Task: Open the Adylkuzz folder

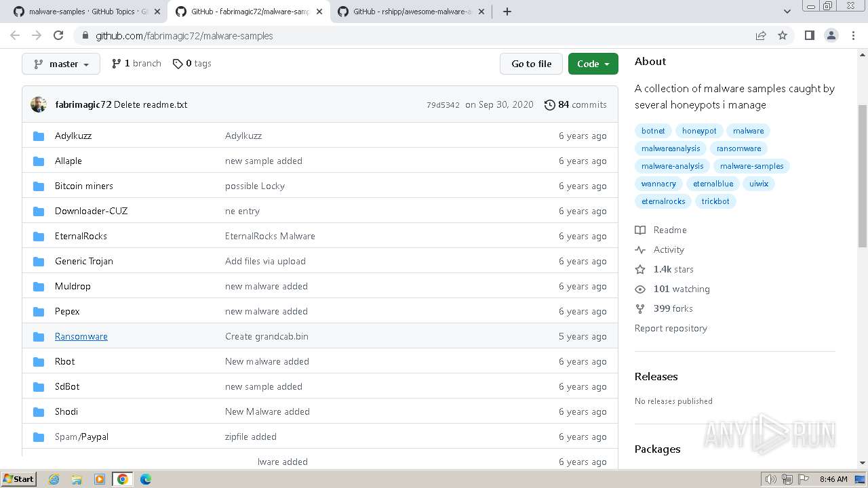Action: [x=73, y=136]
